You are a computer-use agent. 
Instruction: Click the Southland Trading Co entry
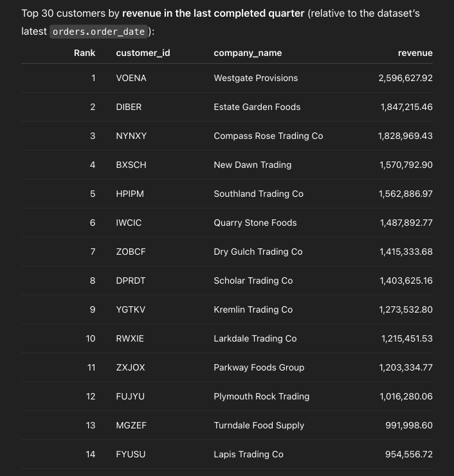pyautogui.click(x=259, y=194)
